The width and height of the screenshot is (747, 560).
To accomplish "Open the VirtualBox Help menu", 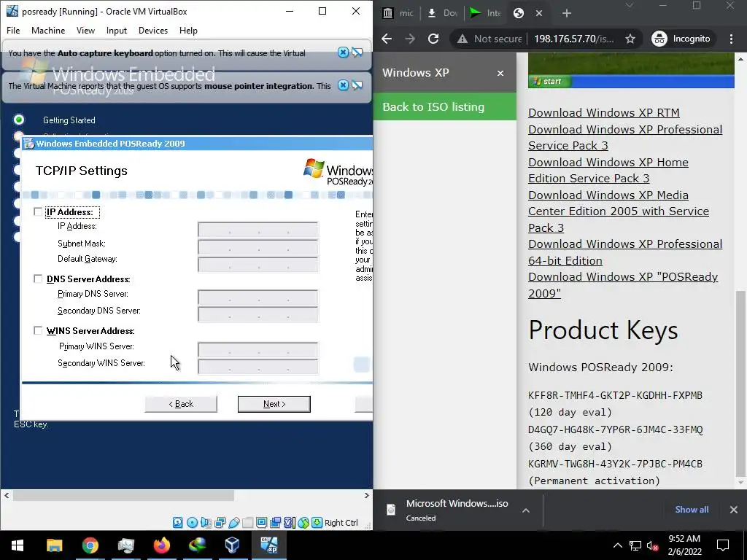I will (x=188, y=31).
